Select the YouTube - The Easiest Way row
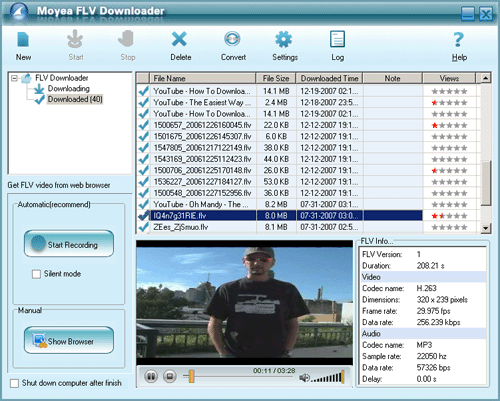The image size is (500, 401). [306, 103]
